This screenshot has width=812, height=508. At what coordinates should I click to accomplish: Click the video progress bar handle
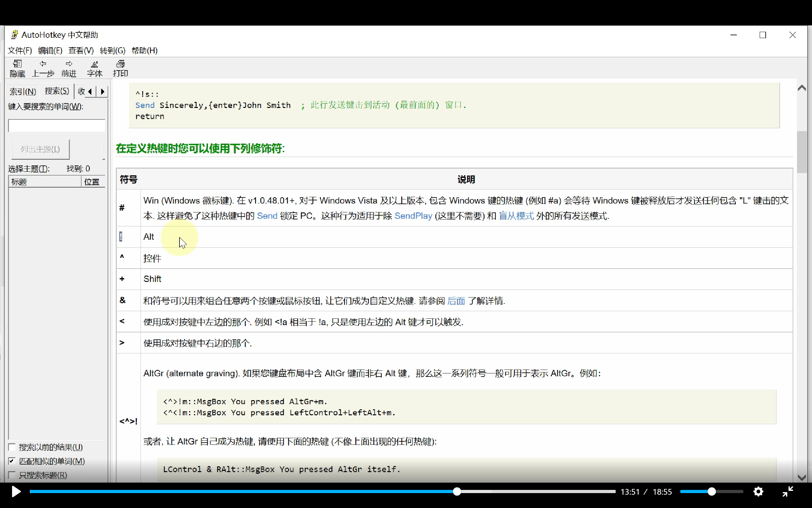[457, 491]
